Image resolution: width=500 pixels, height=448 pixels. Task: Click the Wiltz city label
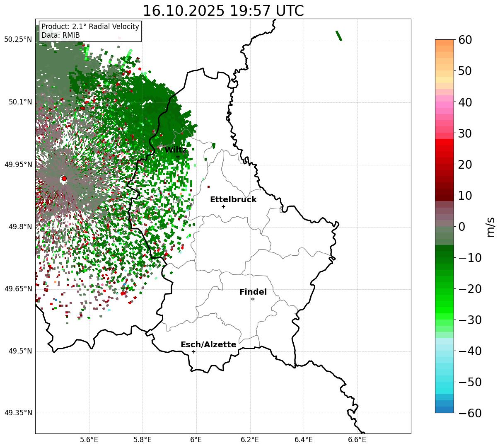(176, 150)
